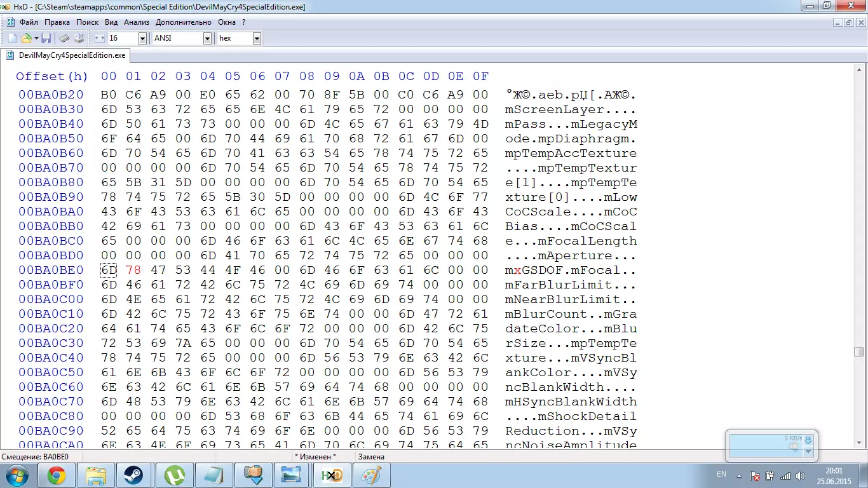Expand the Open file recent-files arrow
Screen dimensions: 868x488
36,38
